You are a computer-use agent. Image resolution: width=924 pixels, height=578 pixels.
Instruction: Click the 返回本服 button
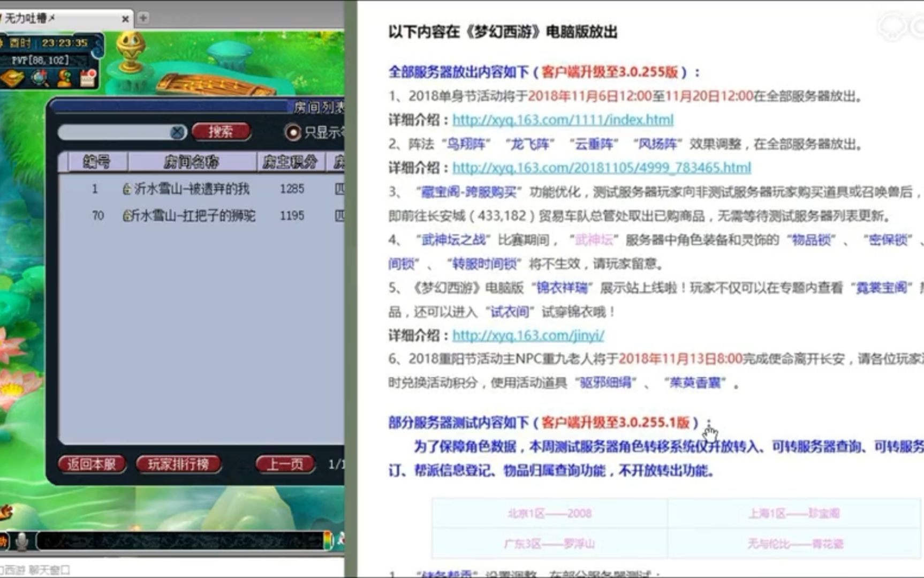tap(92, 464)
